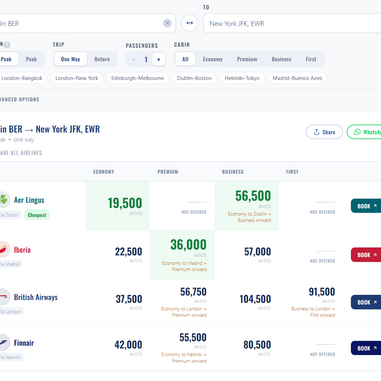
Task: Book the British Airways flight
Action: 366,302
